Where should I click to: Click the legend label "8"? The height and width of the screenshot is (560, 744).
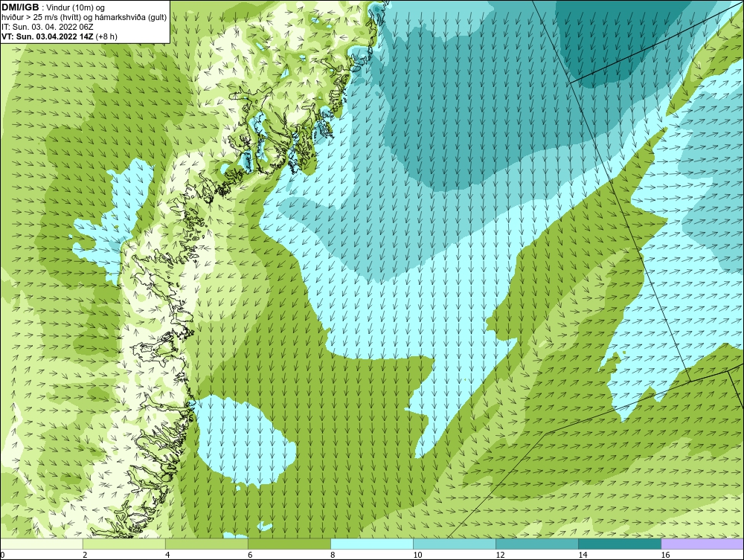tap(332, 556)
